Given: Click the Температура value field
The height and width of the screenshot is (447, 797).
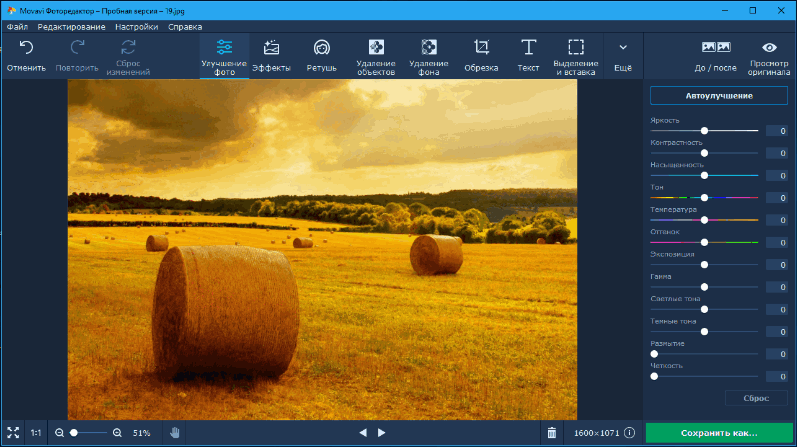Looking at the screenshot, I should click(x=777, y=220).
